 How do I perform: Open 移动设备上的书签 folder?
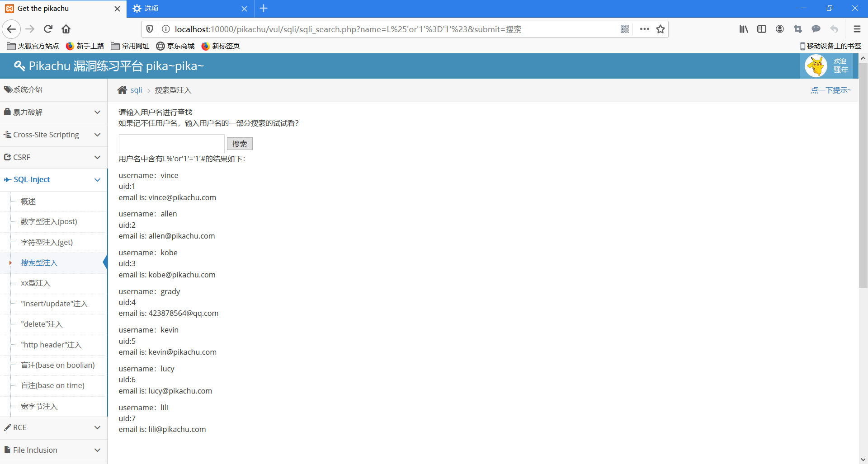pyautogui.click(x=830, y=46)
